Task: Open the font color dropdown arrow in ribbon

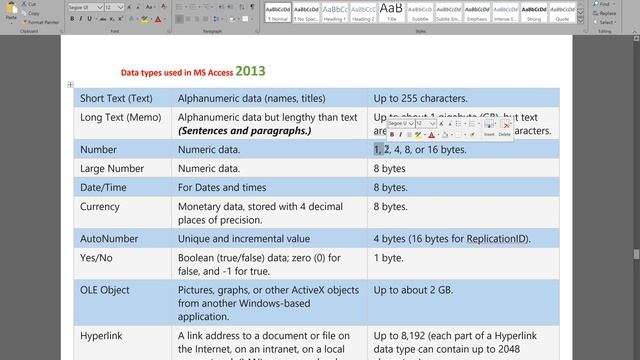Action: [x=164, y=19]
